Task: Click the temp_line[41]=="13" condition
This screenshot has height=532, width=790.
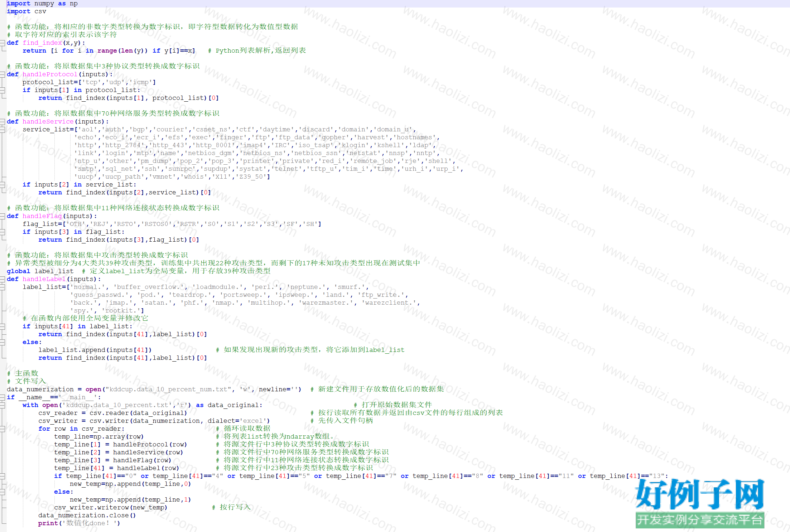Action: coord(627,476)
